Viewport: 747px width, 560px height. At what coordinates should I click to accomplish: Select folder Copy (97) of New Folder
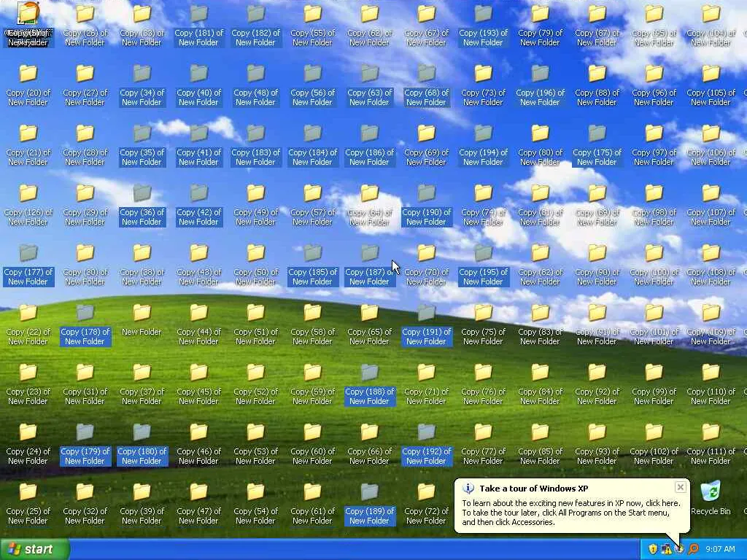(x=654, y=145)
